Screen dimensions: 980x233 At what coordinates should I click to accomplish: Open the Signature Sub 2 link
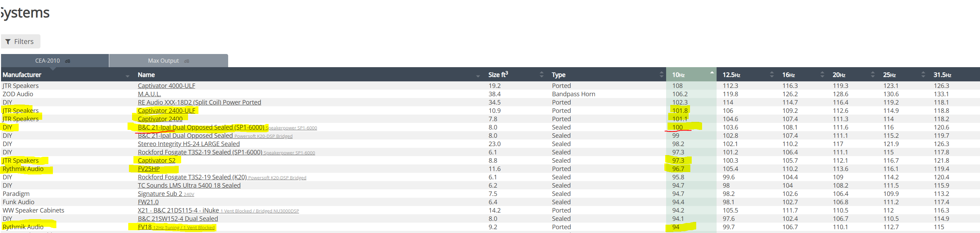160,194
